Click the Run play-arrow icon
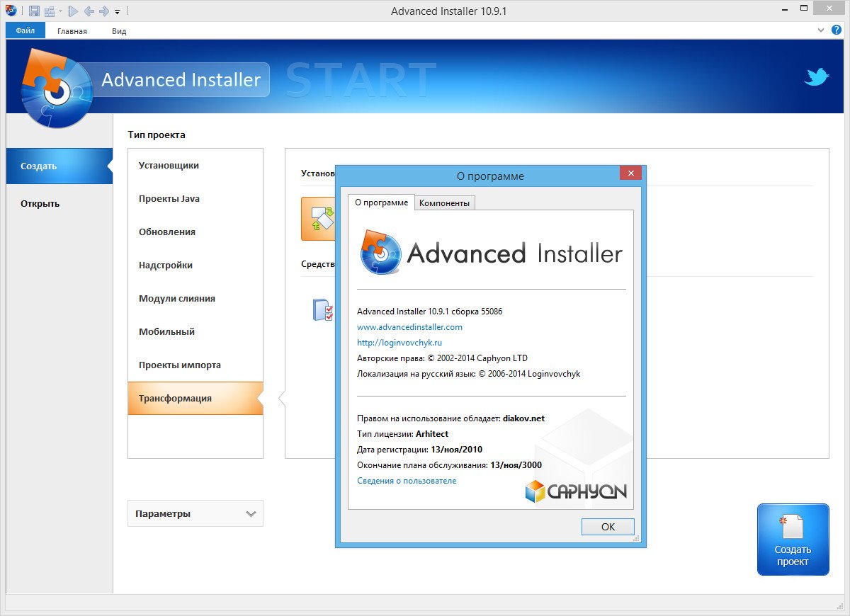The width and height of the screenshot is (850, 616). pos(73,11)
